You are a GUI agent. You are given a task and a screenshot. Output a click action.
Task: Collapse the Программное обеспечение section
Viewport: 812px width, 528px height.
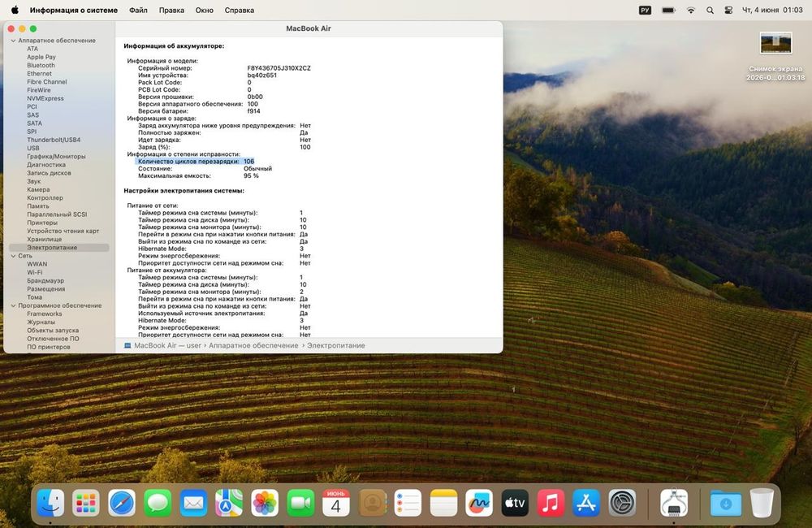click(13, 305)
